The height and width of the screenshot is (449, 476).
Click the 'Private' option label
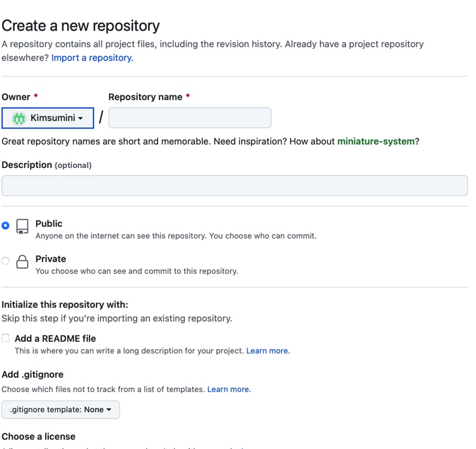(x=51, y=259)
